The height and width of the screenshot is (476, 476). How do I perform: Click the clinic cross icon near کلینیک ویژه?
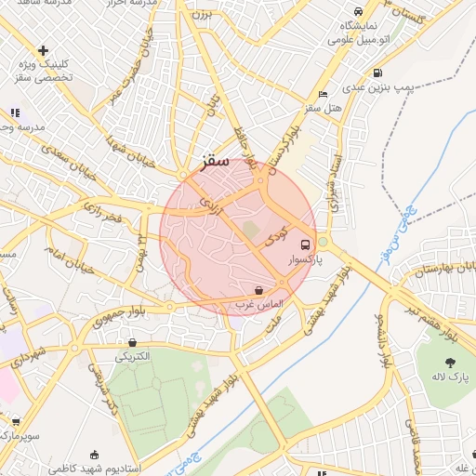[43, 50]
